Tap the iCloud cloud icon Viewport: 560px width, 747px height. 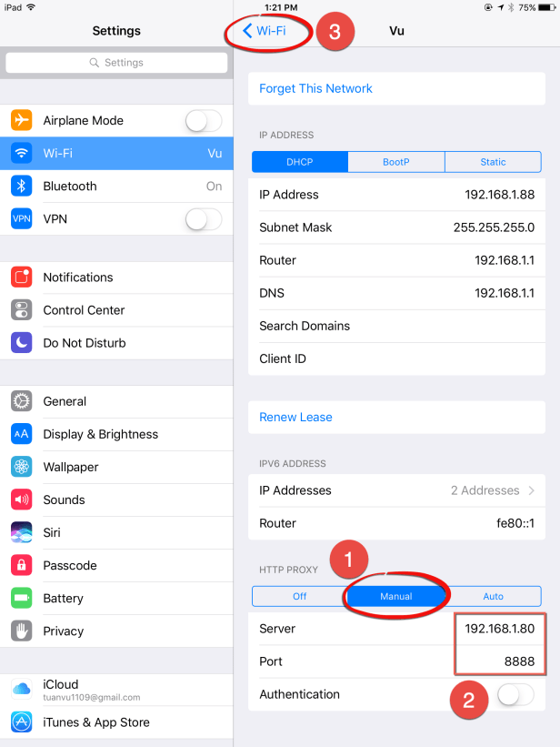[22, 689]
